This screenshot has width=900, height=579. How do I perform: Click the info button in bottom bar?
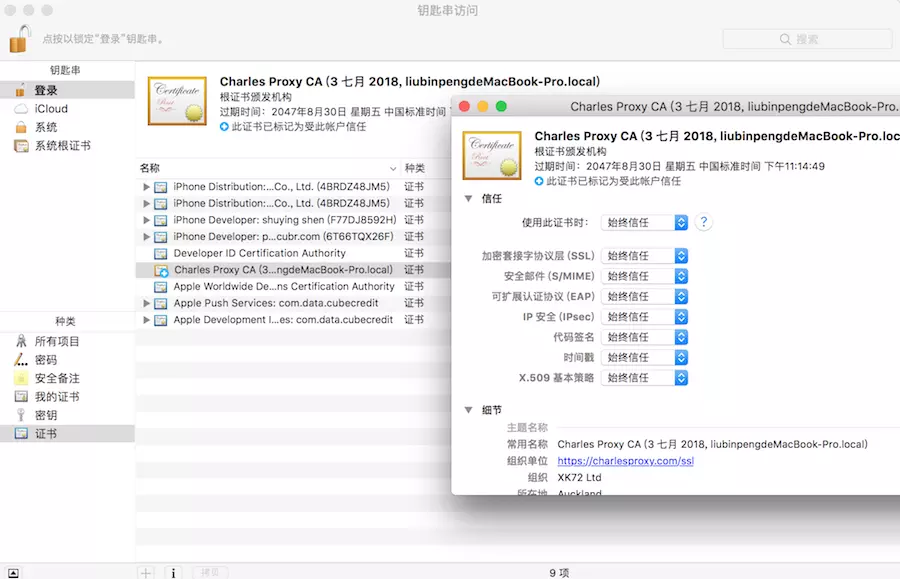(x=173, y=573)
